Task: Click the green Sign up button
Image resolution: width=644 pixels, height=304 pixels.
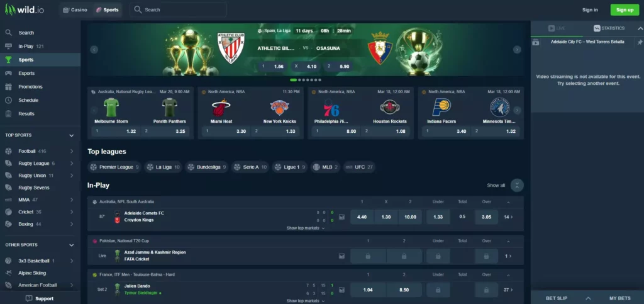Action: [x=625, y=10]
